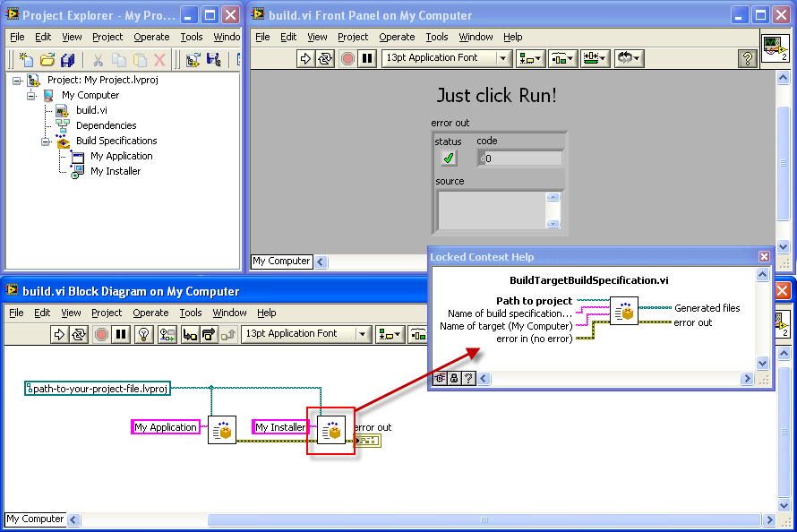
Task: Click Save All icon in Project Explorer
Action: [67, 60]
